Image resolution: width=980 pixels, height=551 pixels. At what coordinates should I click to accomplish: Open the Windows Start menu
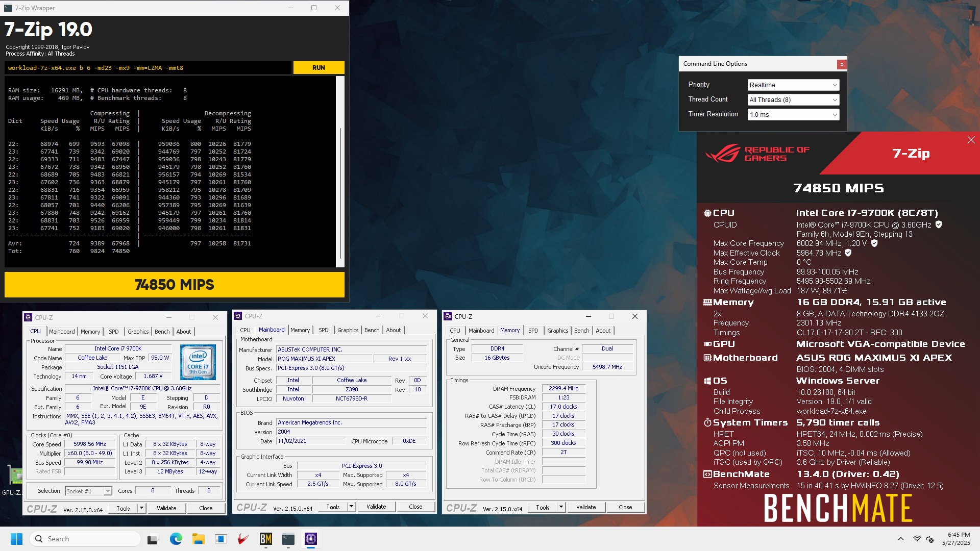[16, 539]
